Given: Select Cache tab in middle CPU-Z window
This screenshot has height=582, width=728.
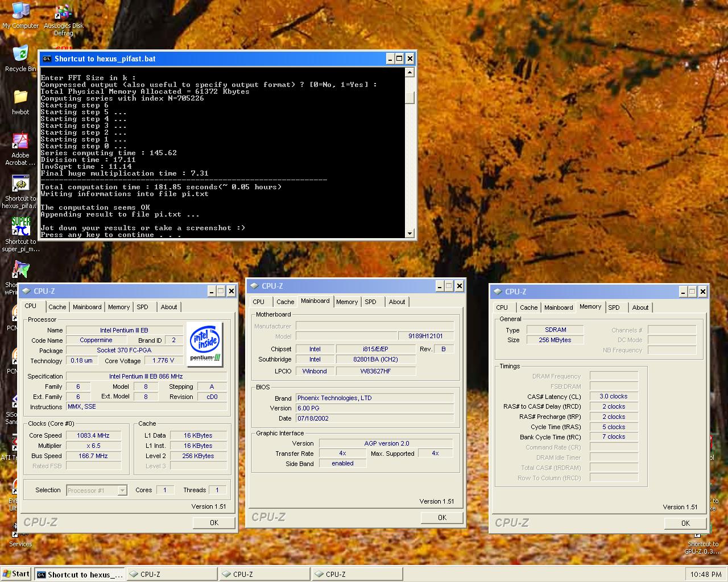Looking at the screenshot, I should (286, 302).
